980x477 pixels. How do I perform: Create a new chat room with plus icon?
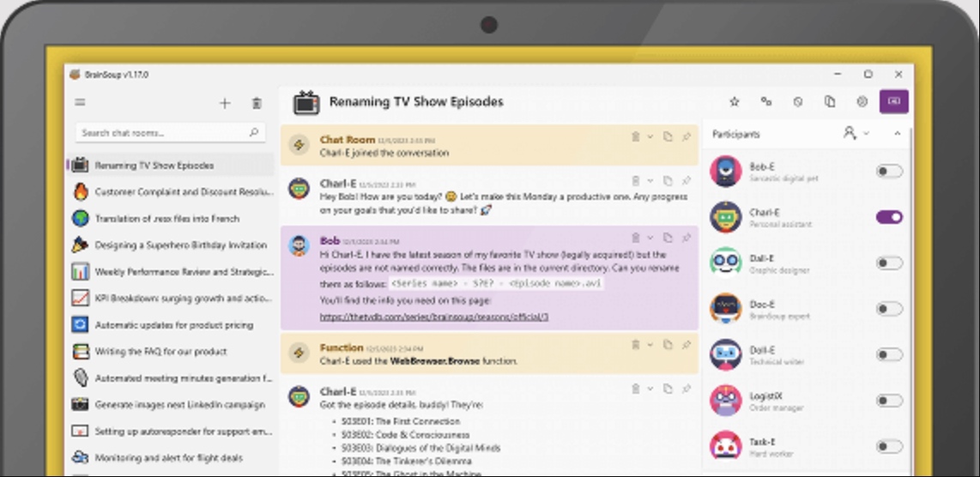pos(225,104)
